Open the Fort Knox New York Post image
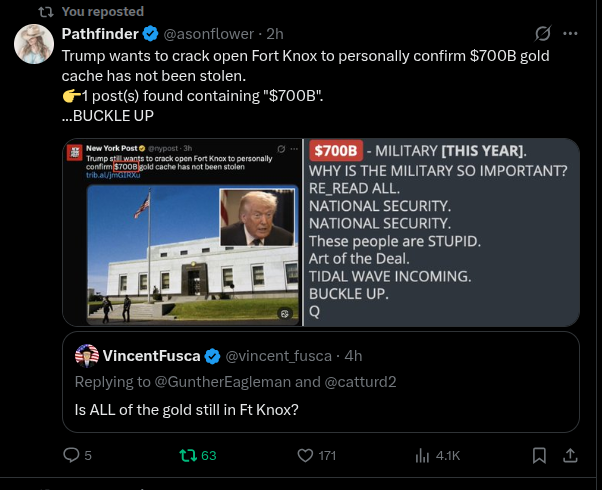This screenshot has height=490, width=602. point(182,232)
